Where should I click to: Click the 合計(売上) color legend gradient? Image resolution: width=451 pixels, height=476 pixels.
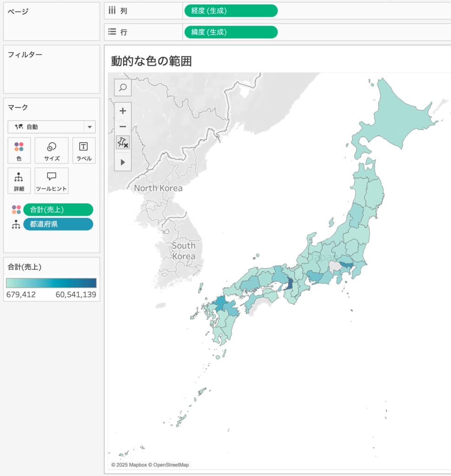click(51, 283)
